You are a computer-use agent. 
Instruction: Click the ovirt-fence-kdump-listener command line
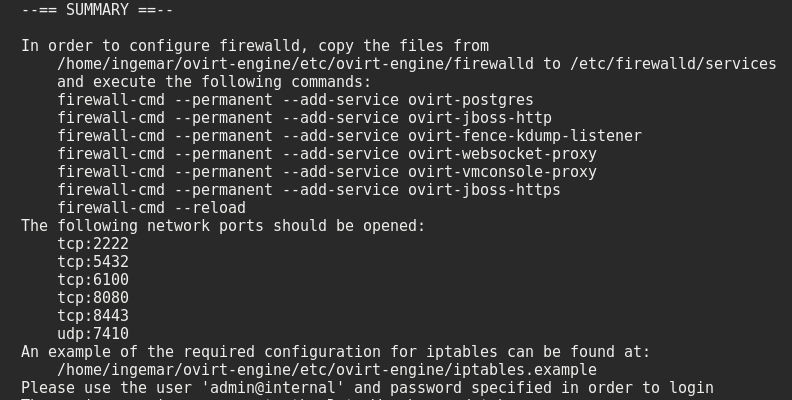349,136
